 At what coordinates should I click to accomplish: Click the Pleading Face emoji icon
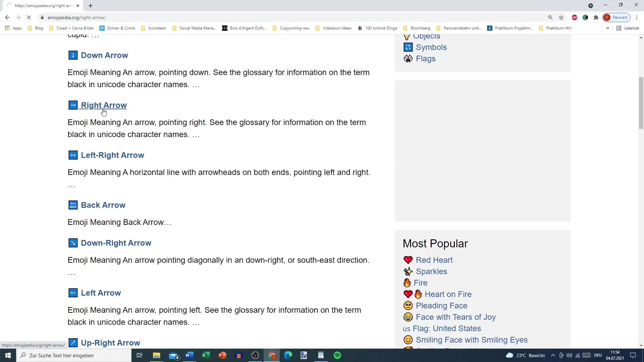[x=407, y=305]
